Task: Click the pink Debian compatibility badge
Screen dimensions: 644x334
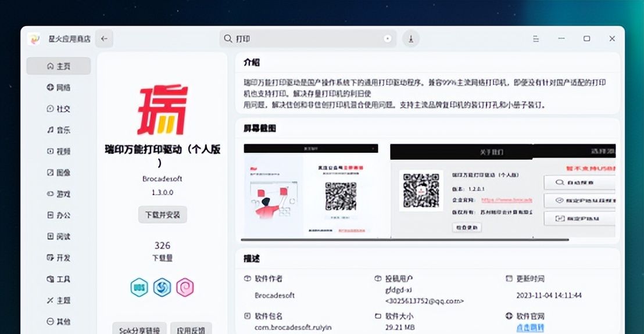Action: [185, 288]
